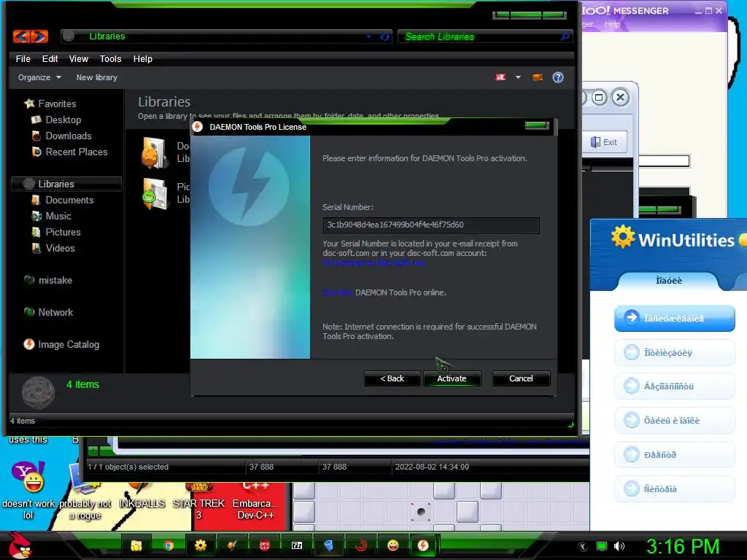This screenshot has width=747, height=560.
Task: Open Documents library in the sidebar
Action: point(69,201)
